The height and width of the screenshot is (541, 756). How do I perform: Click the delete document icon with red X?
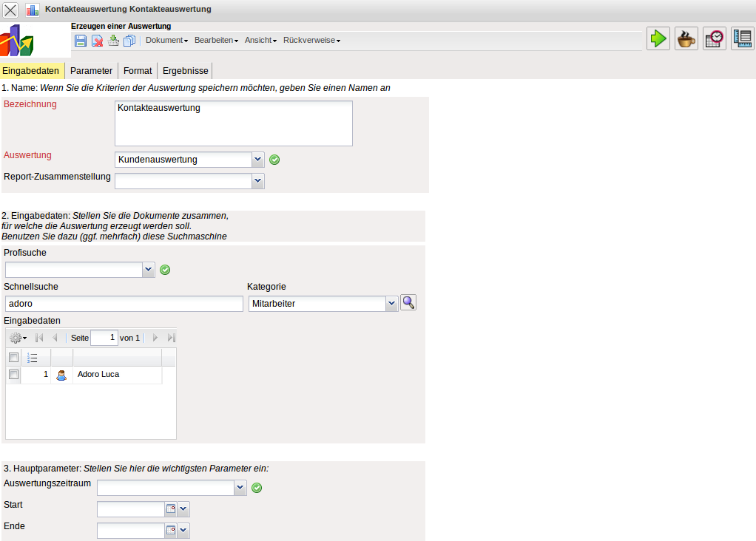[x=98, y=41]
